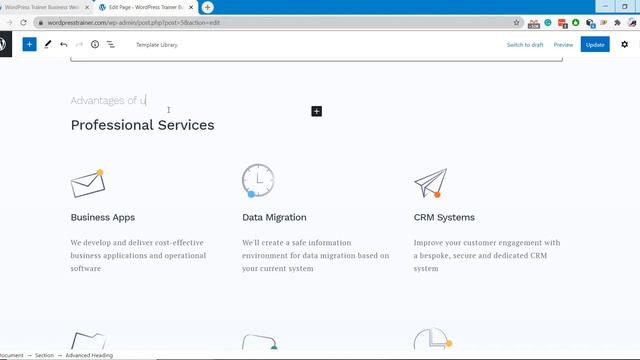
Task: Click the Business Apps description paragraph
Action: point(138,256)
